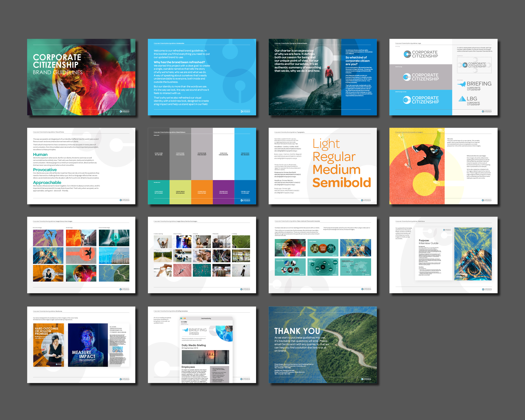
Task: Click the Briefing bird logo on the Logo page
Action: point(474,86)
